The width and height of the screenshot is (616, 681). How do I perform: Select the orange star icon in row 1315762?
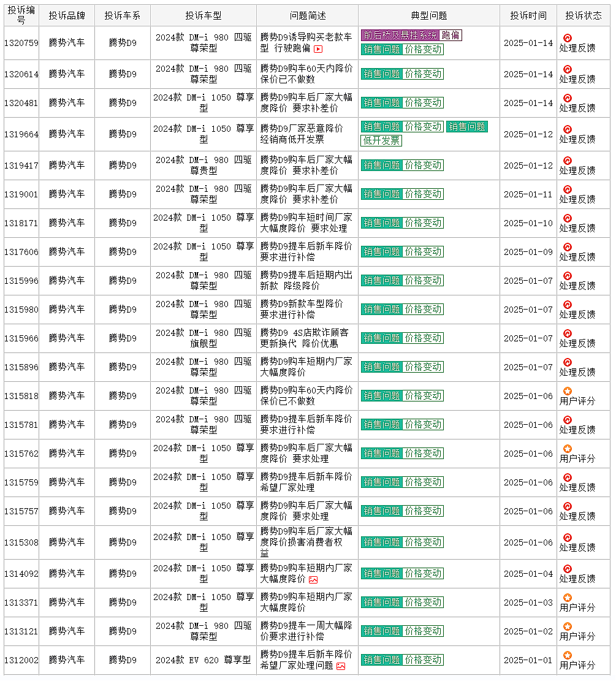click(568, 449)
